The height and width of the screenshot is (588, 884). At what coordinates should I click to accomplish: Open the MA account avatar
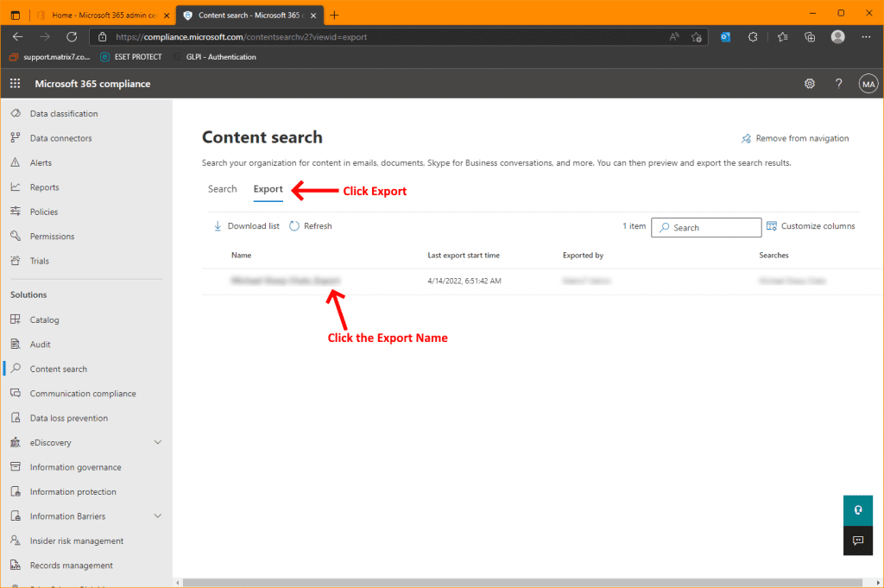[x=868, y=84]
